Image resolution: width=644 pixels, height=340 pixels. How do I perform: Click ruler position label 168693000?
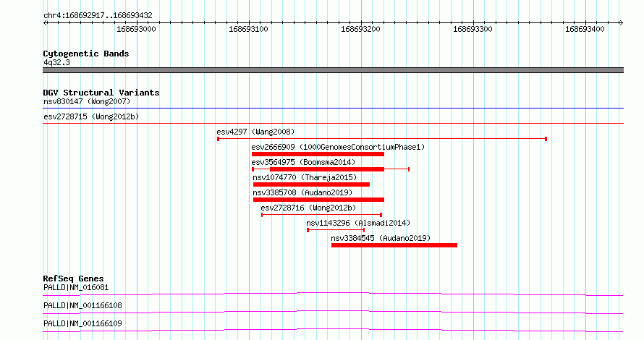136,29
